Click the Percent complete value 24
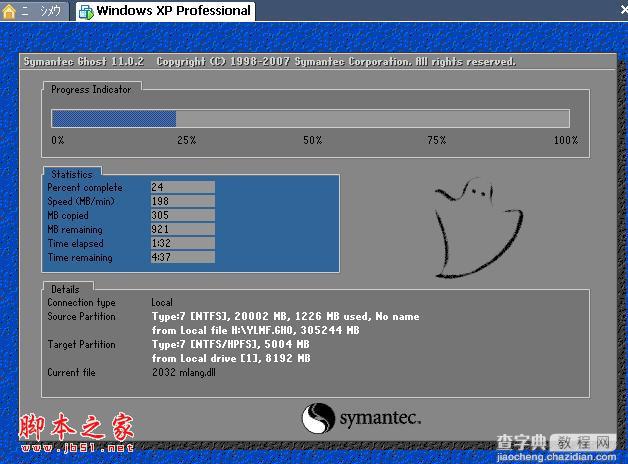 pyautogui.click(x=183, y=187)
